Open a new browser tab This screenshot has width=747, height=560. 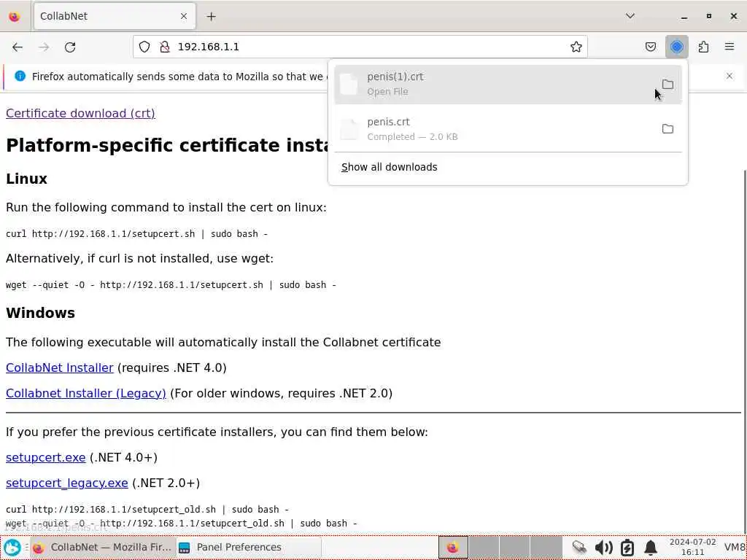pos(211,16)
